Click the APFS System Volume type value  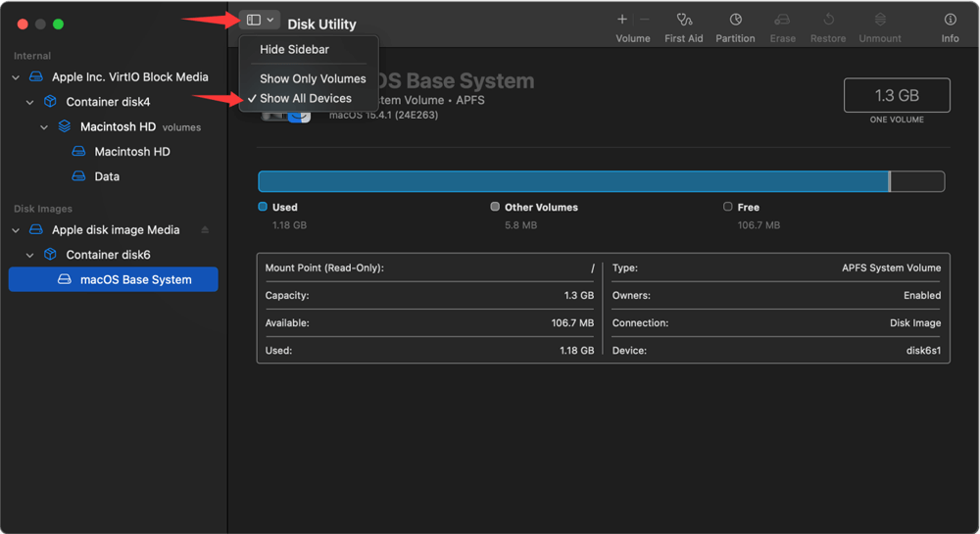(x=891, y=267)
